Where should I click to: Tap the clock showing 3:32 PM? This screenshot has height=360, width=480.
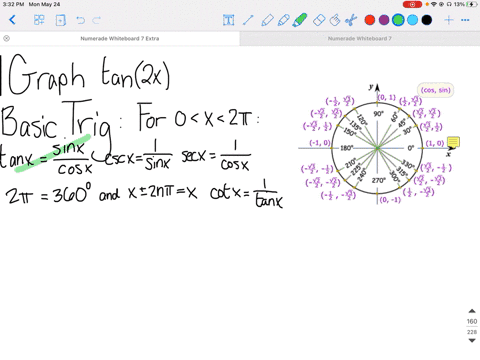[13, 4]
